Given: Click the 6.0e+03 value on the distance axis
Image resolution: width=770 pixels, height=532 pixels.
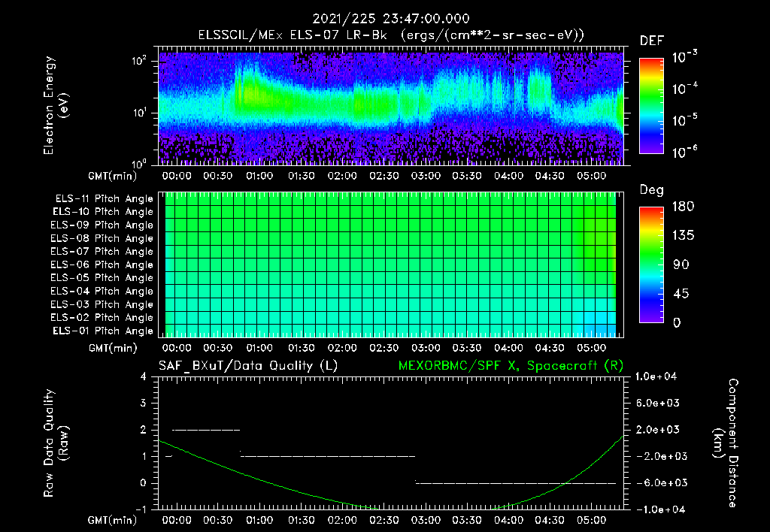Looking at the screenshot, I should [658, 403].
